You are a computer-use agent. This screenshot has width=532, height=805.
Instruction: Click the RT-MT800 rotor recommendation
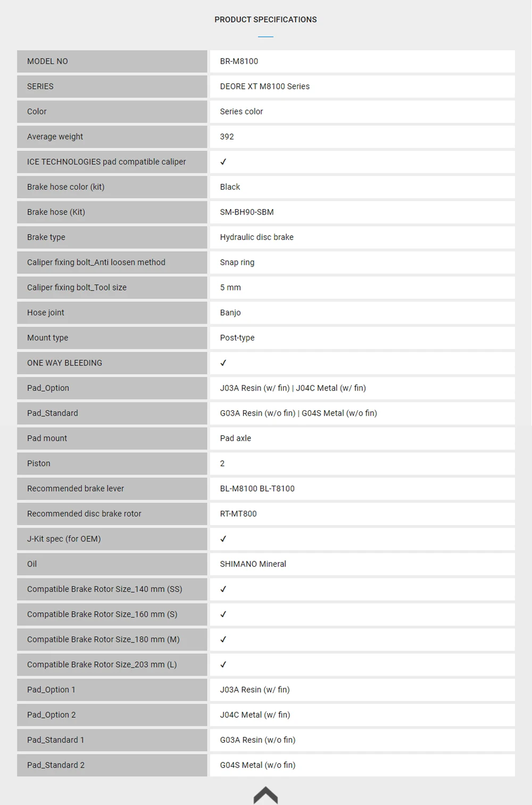(x=238, y=513)
